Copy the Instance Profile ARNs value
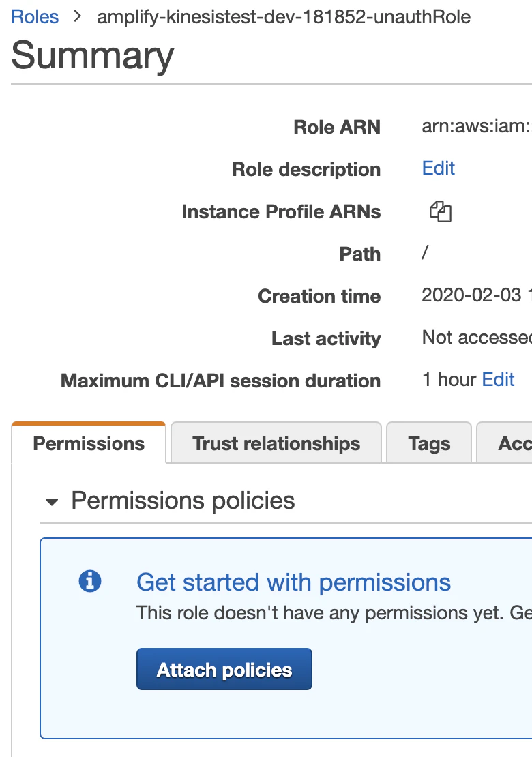 point(441,211)
